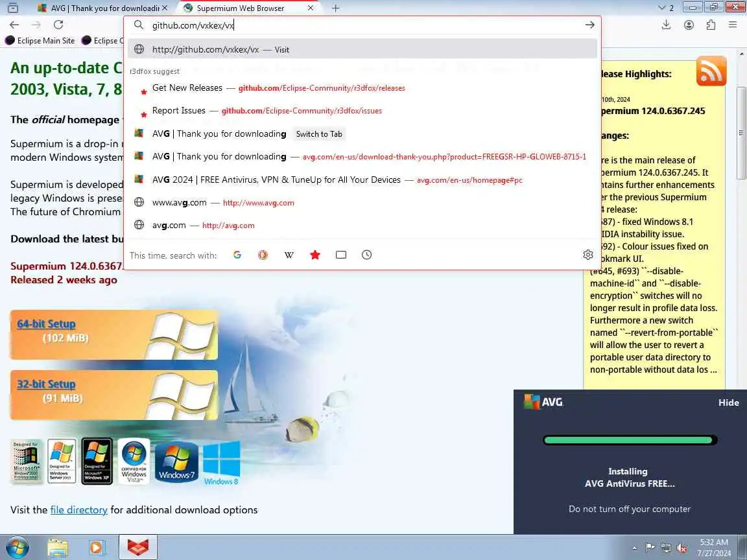Viewport: 747px width, 560px height.
Task: Open the browser hamburger menu
Action: pyautogui.click(x=733, y=25)
